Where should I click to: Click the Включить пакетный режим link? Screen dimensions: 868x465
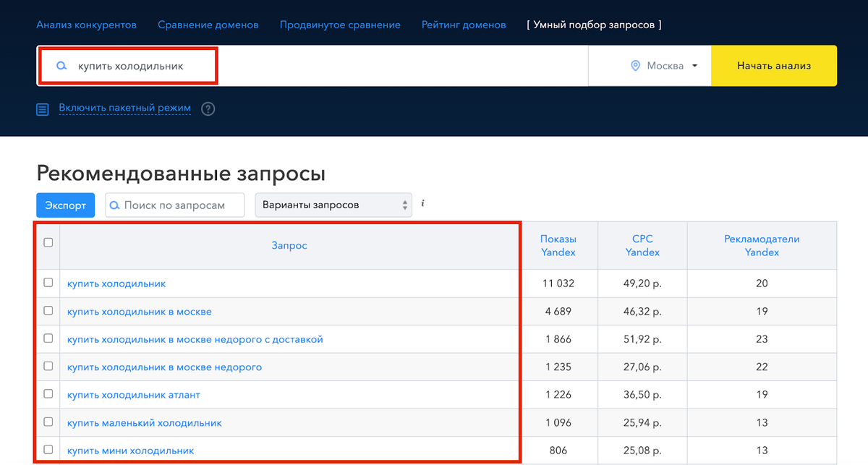[x=124, y=108]
